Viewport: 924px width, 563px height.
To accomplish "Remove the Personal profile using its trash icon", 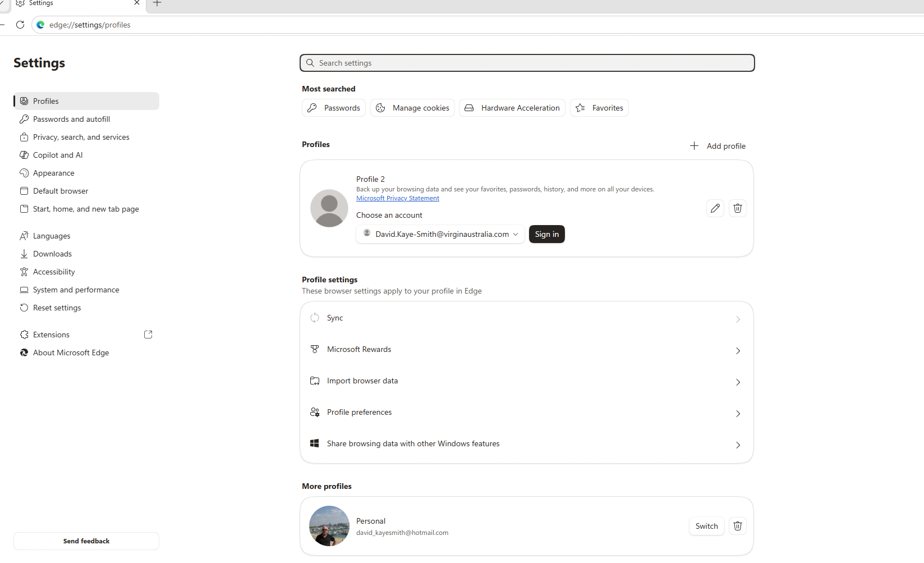I will point(738,526).
